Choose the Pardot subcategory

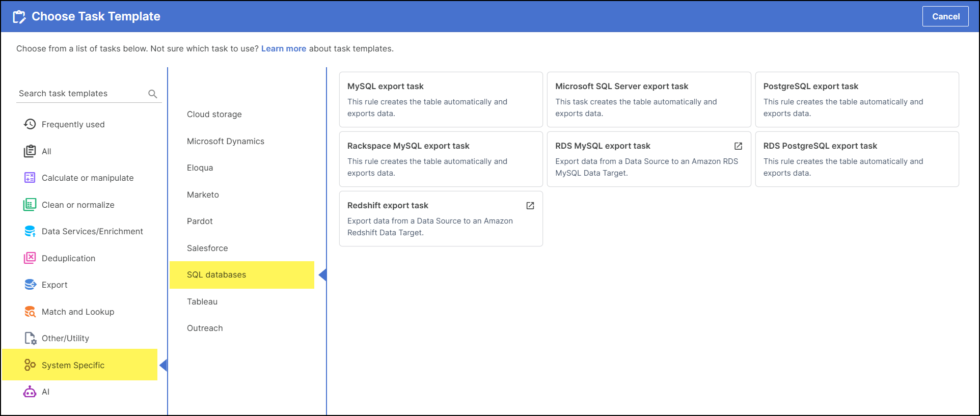tap(200, 221)
